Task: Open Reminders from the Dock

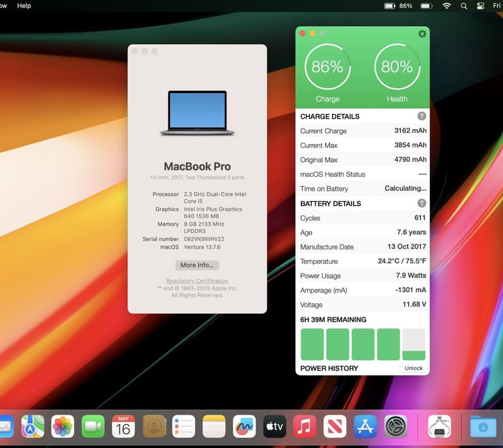Action: pyautogui.click(x=183, y=426)
